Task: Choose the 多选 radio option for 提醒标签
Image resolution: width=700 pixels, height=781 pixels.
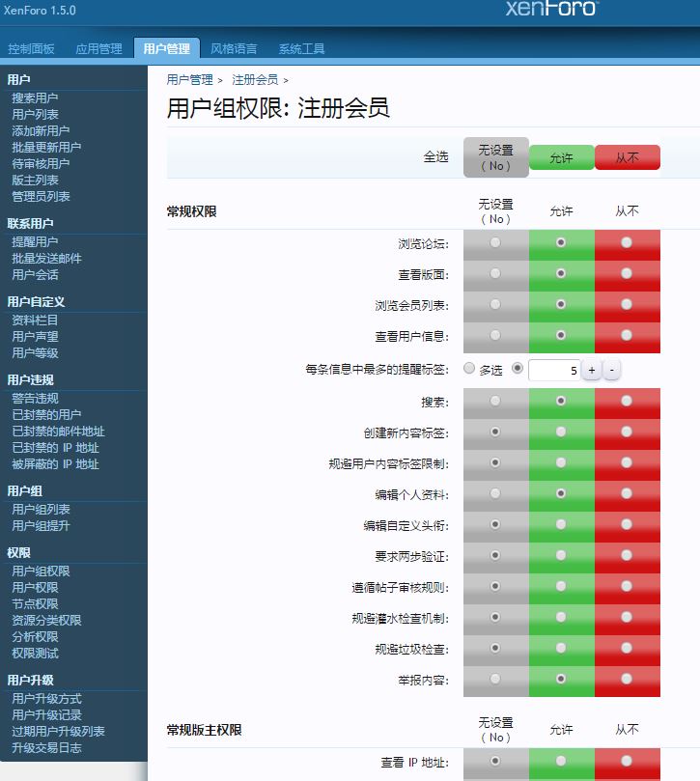Action: click(x=470, y=369)
